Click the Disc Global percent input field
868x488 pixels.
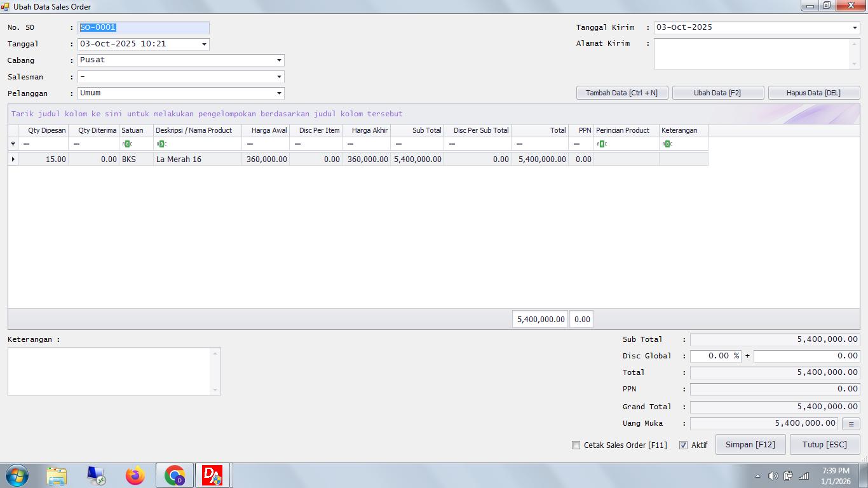tap(715, 356)
